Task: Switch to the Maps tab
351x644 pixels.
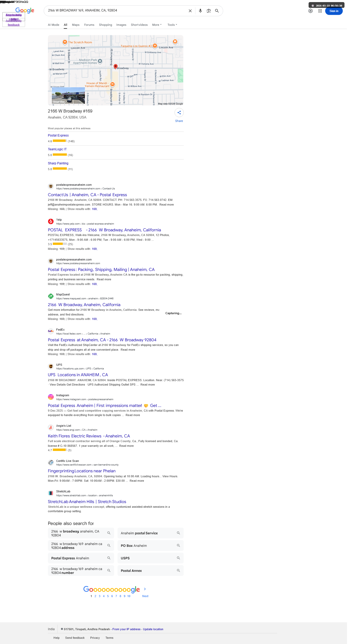Action: (x=76, y=25)
